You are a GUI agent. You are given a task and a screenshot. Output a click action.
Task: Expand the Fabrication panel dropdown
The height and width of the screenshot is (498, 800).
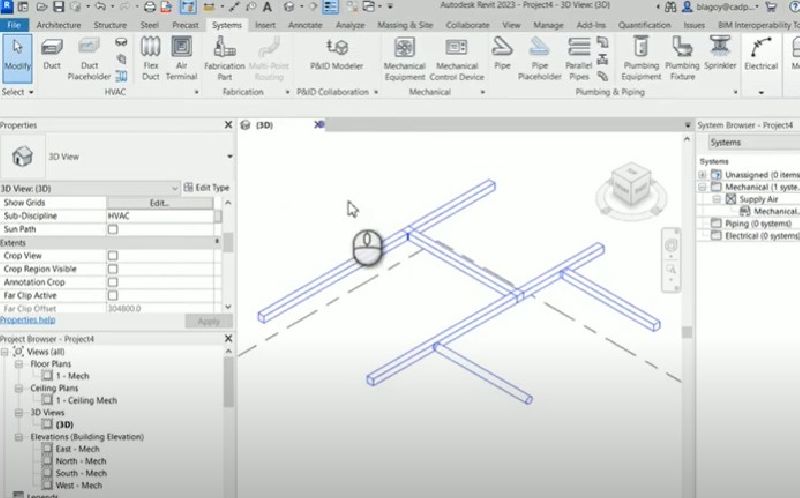287,92
